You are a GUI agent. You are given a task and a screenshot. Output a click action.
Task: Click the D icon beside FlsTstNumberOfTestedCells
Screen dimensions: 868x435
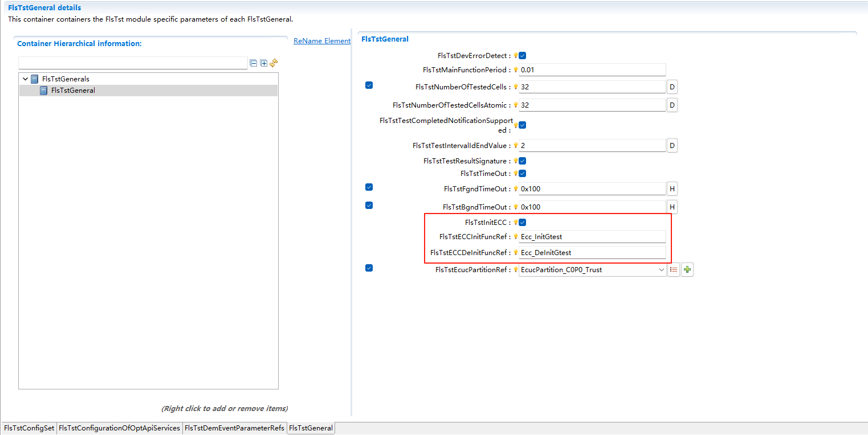(671, 87)
